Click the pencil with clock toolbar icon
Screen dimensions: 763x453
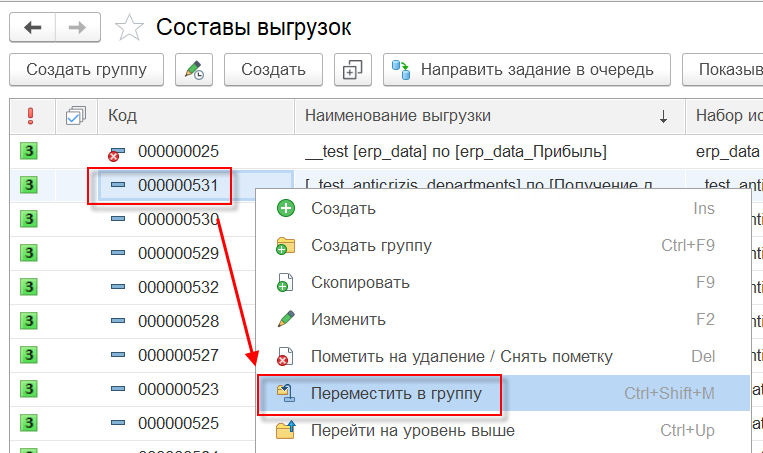[193, 70]
